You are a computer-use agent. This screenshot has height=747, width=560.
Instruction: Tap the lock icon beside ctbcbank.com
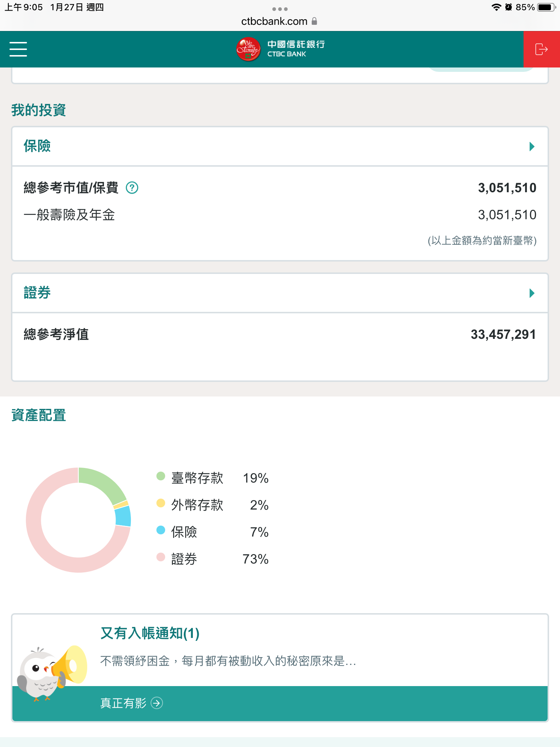point(314,21)
